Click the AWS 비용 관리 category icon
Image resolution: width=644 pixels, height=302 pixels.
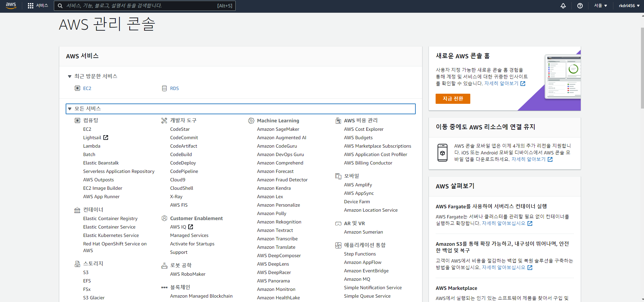[x=338, y=121]
